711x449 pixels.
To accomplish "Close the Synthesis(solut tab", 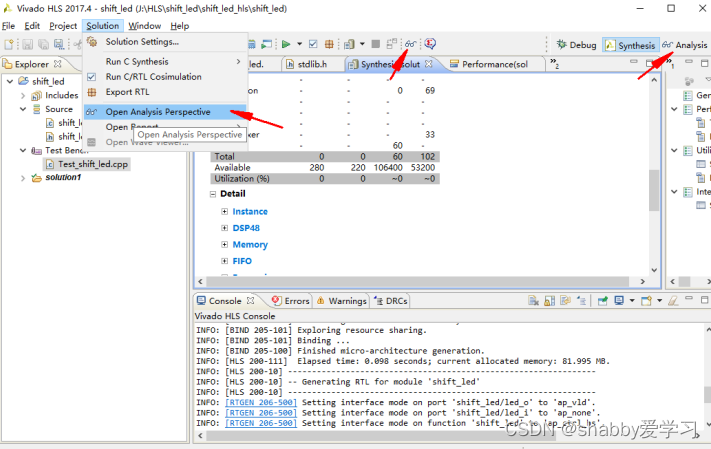I will 429,64.
